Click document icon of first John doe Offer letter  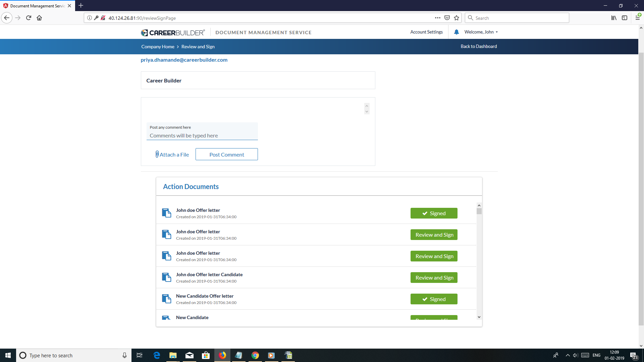tap(166, 213)
